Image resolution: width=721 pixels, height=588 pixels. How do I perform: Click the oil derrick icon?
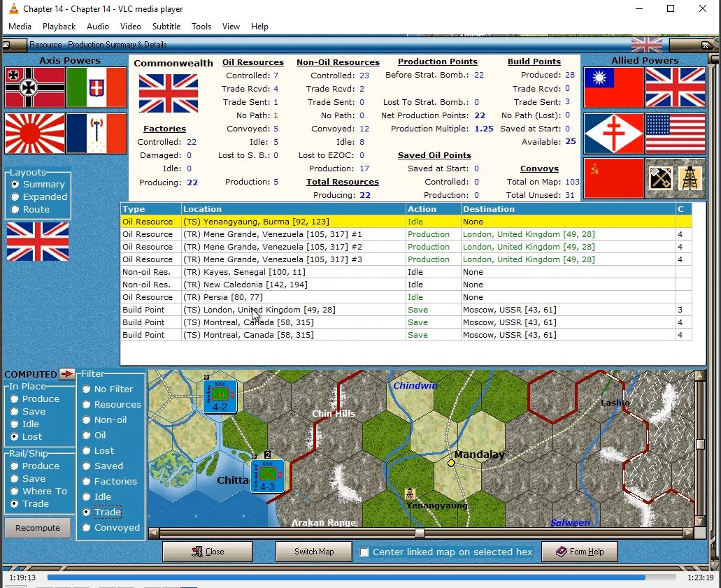tap(690, 178)
